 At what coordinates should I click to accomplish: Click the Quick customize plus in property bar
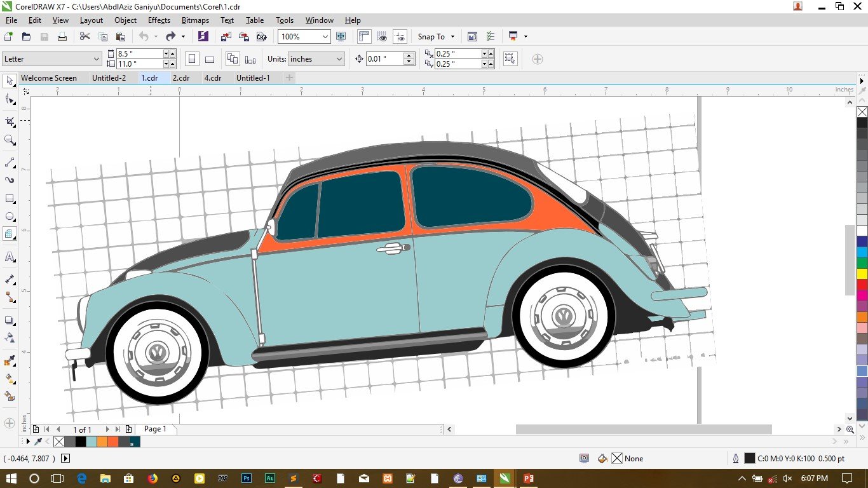point(538,59)
